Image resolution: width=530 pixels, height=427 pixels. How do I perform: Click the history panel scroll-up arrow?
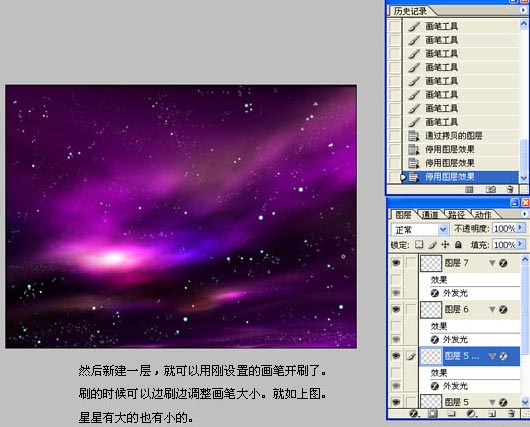click(x=524, y=23)
